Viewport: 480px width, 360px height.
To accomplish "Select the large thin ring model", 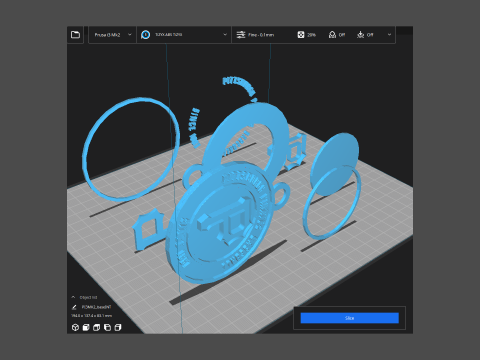I will (x=131, y=149).
